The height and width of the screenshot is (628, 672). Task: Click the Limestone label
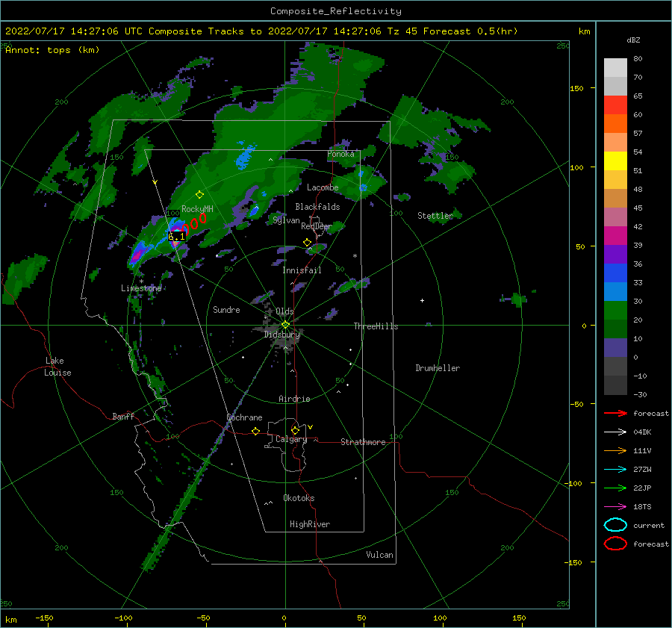tap(141, 288)
